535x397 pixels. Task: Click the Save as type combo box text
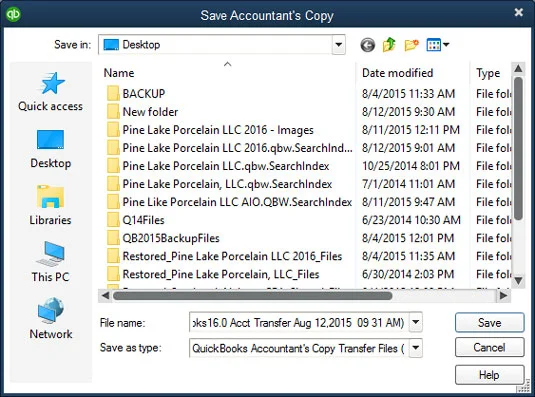point(299,348)
